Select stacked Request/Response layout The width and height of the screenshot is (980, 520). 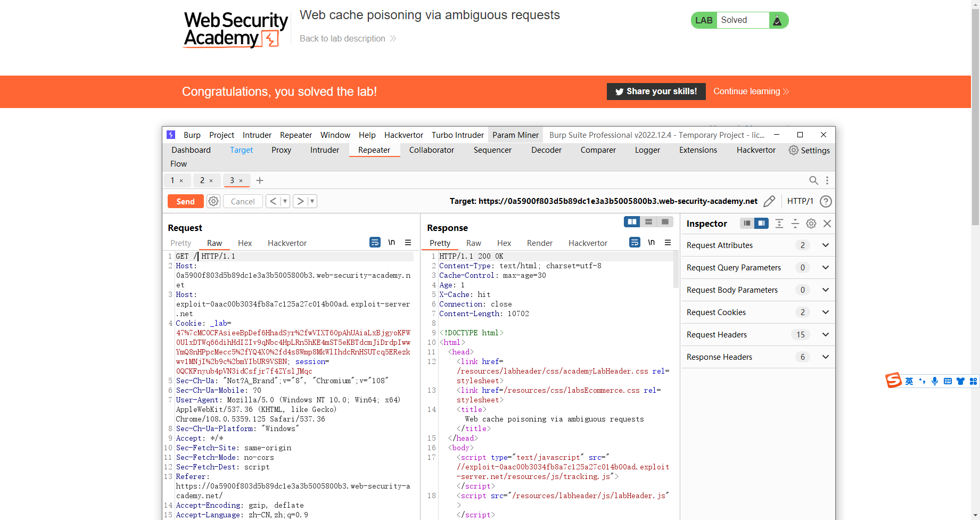point(648,221)
